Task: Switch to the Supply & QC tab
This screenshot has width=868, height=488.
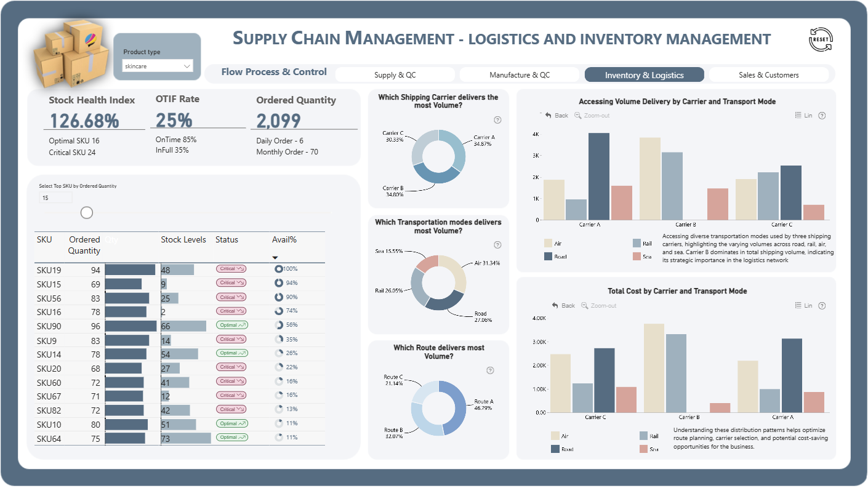Action: 395,75
